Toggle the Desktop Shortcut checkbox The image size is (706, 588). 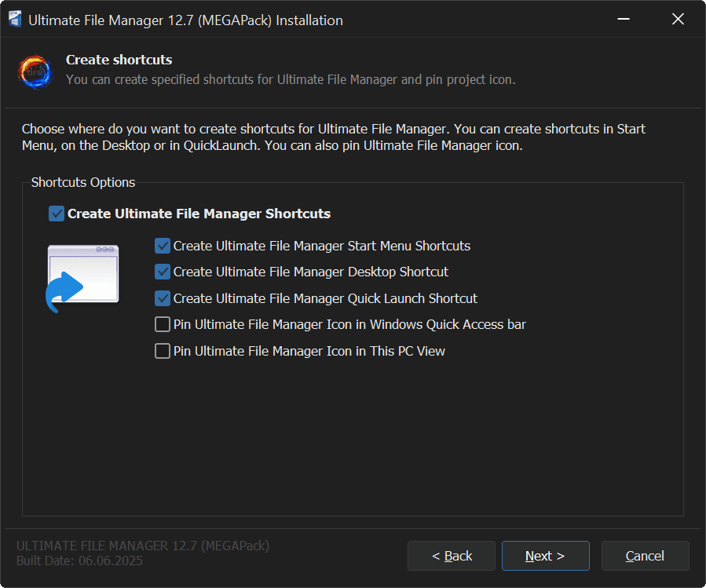click(x=163, y=272)
